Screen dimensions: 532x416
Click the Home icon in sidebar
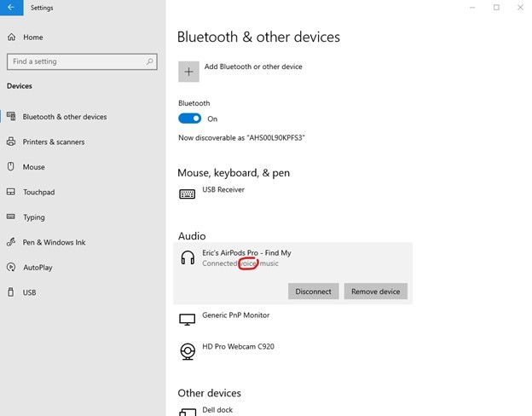(12, 37)
